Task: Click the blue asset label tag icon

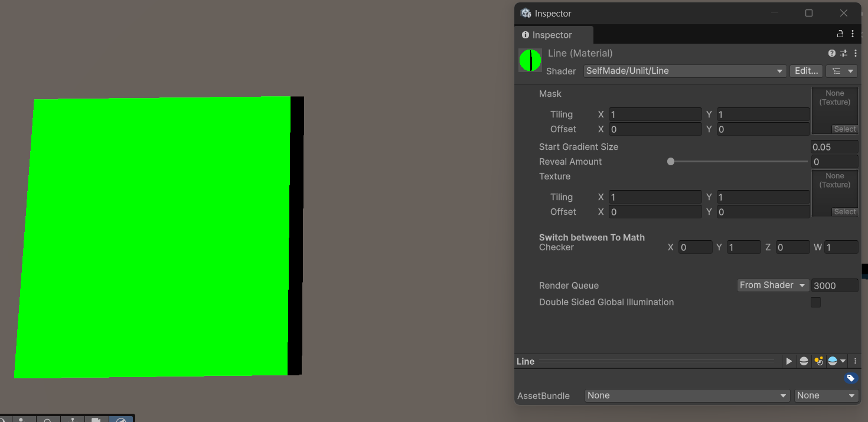Action: pyautogui.click(x=851, y=378)
